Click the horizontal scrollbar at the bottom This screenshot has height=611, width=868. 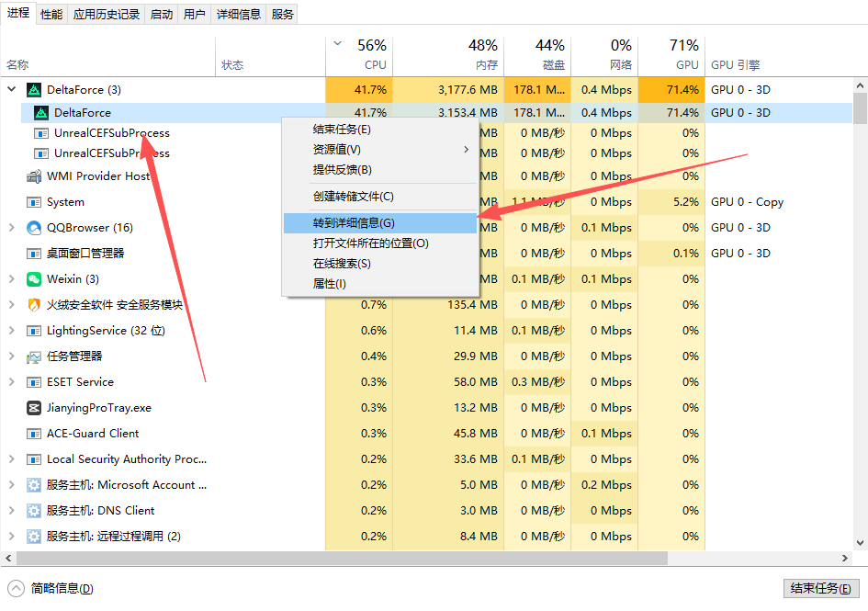coord(367,558)
